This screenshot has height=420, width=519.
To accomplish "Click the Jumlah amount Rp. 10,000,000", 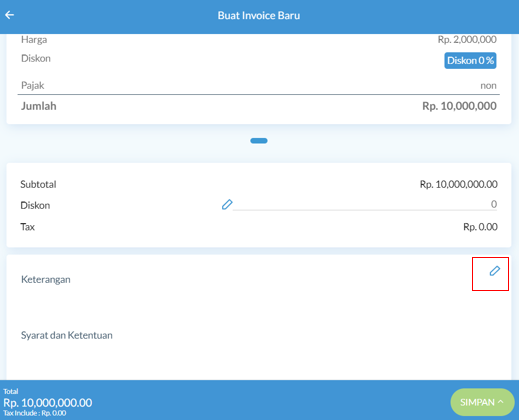I will 459,106.
